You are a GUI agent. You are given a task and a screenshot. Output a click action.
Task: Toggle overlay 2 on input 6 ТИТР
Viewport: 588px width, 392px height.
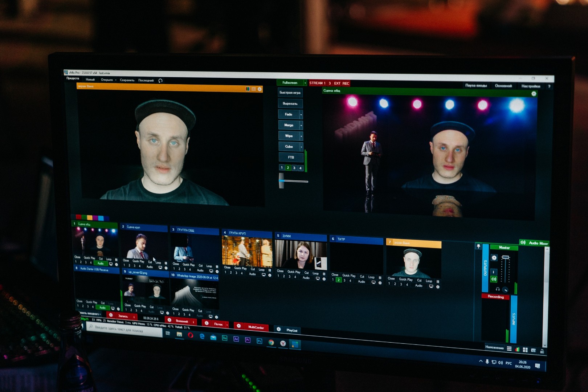click(x=338, y=280)
